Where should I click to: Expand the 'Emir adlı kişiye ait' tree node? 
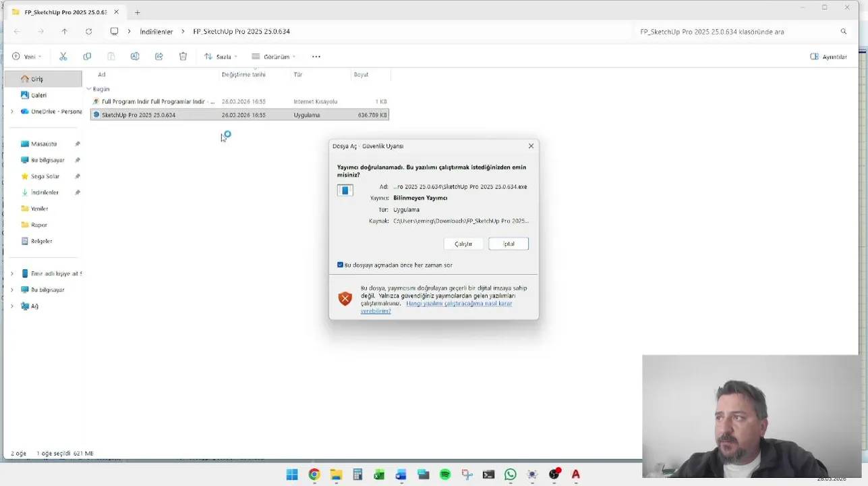(x=11, y=273)
